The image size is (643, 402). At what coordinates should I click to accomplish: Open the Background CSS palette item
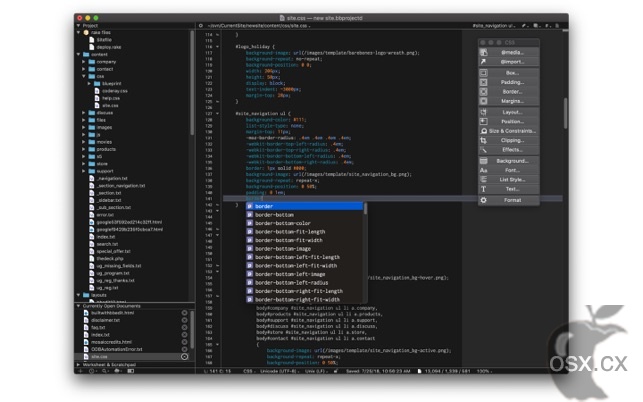(x=508, y=161)
